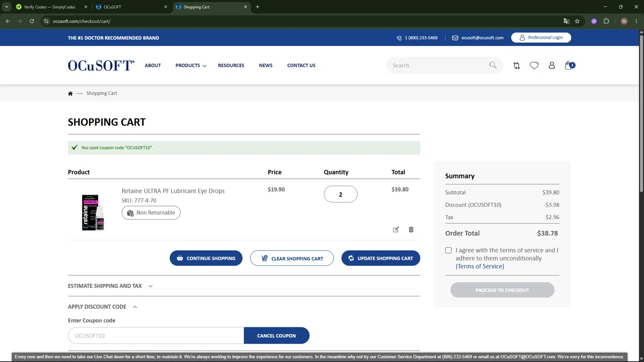Close the Shopping Cart tab
Screen dimensions: 644x362
tap(246, 7)
